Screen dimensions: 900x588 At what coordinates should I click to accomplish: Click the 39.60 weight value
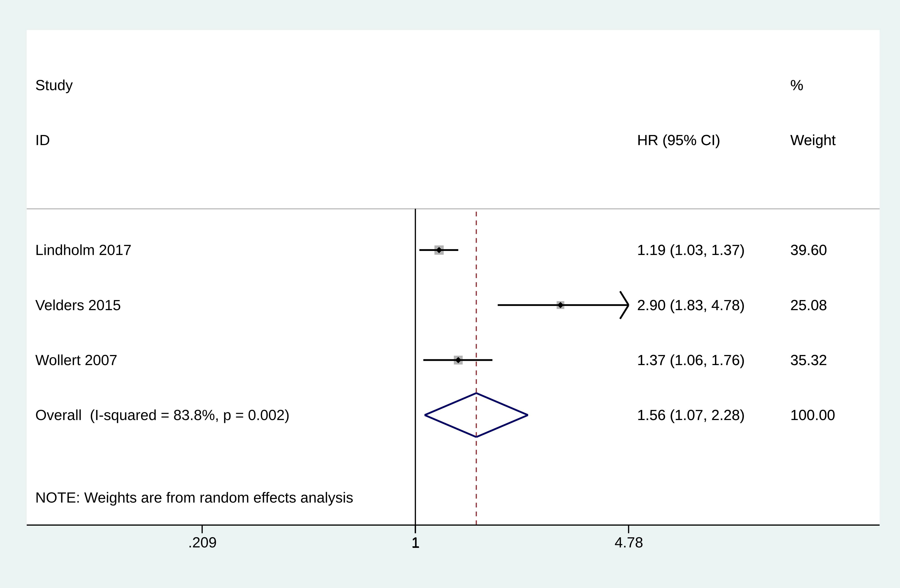(x=808, y=250)
